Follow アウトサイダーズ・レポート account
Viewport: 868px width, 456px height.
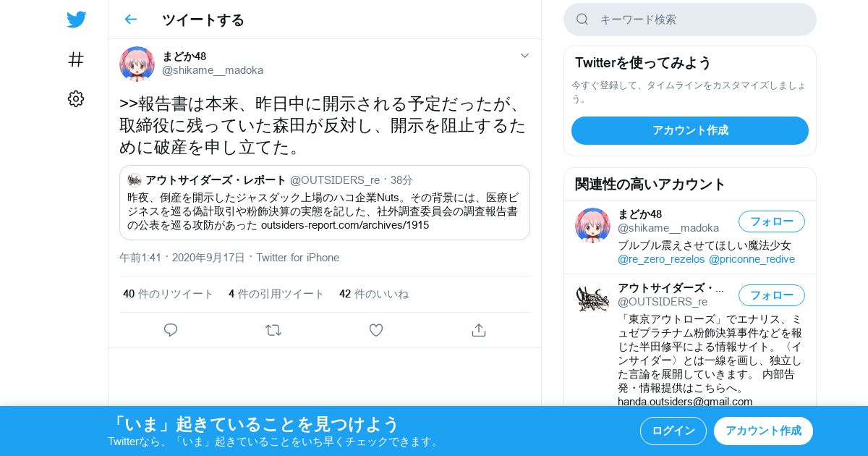point(772,295)
